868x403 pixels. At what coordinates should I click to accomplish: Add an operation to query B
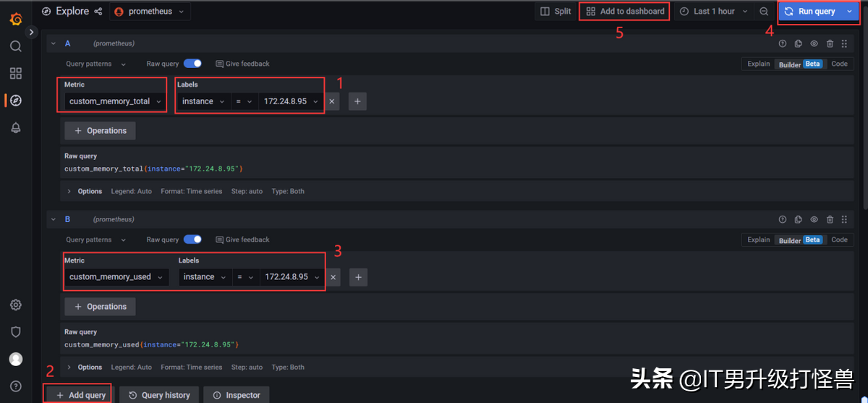[x=100, y=307]
